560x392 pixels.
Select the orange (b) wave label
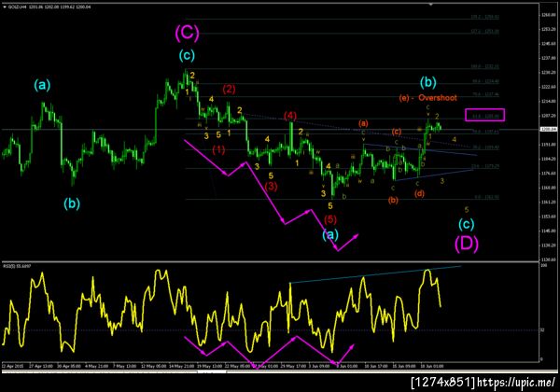pos(393,200)
